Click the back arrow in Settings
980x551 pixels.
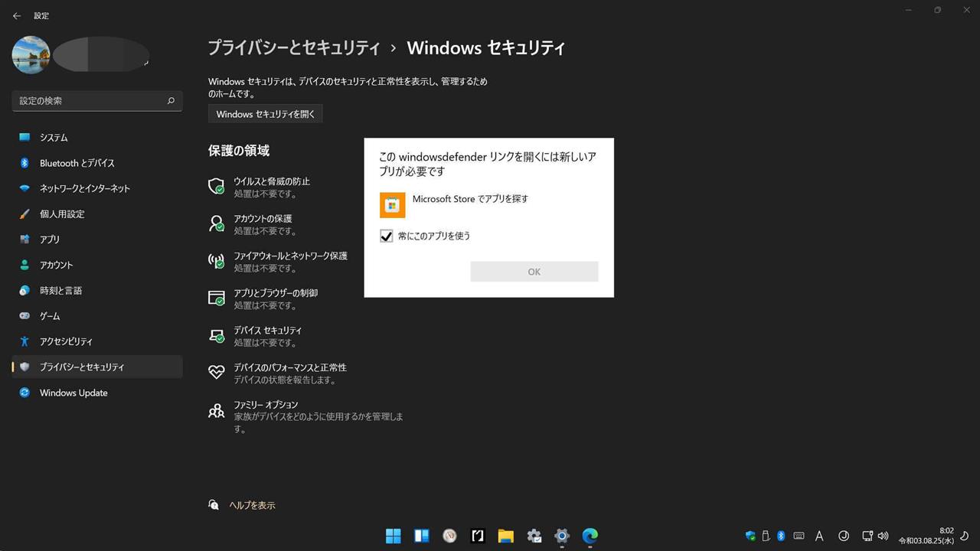click(17, 15)
